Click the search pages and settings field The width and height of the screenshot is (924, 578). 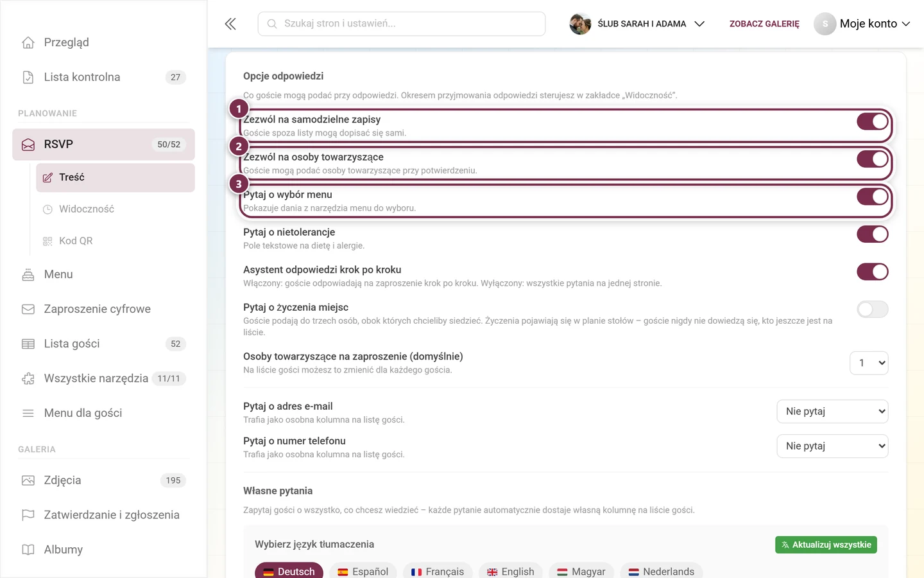pyautogui.click(x=402, y=24)
